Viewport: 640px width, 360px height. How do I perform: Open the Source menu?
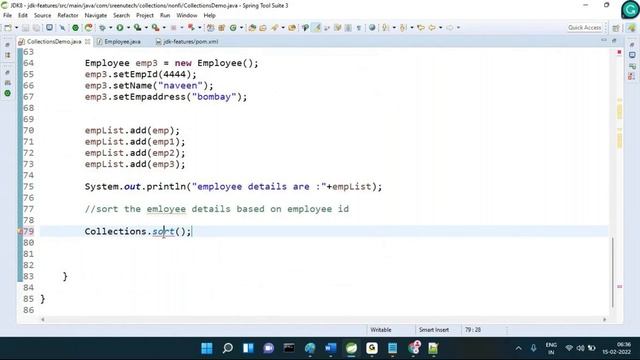pyautogui.click(x=42, y=15)
